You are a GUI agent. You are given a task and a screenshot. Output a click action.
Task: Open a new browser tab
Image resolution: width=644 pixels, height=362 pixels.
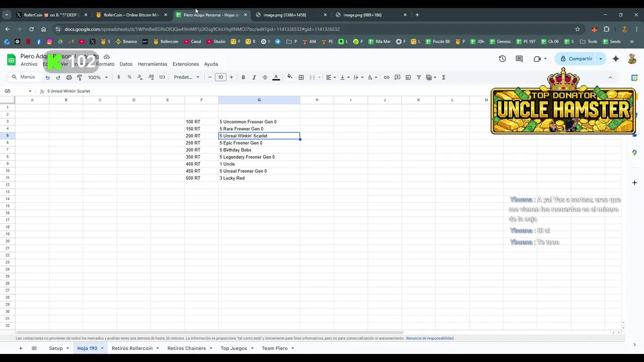point(417,15)
